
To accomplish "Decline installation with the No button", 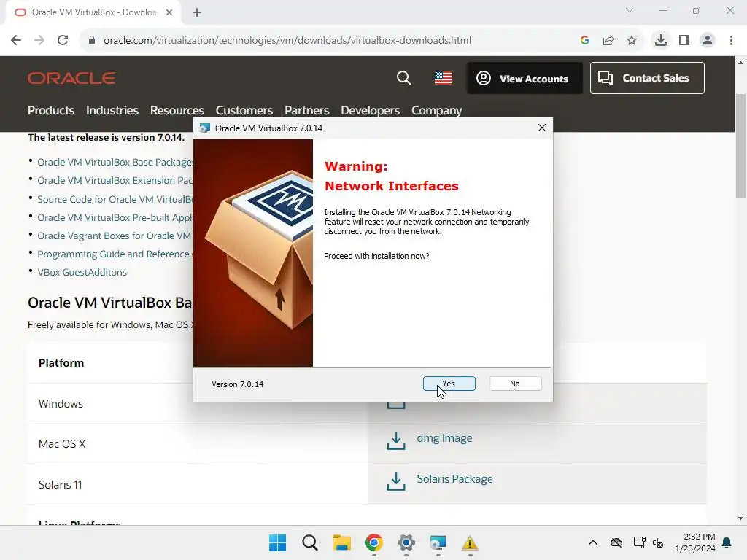I will click(515, 384).
